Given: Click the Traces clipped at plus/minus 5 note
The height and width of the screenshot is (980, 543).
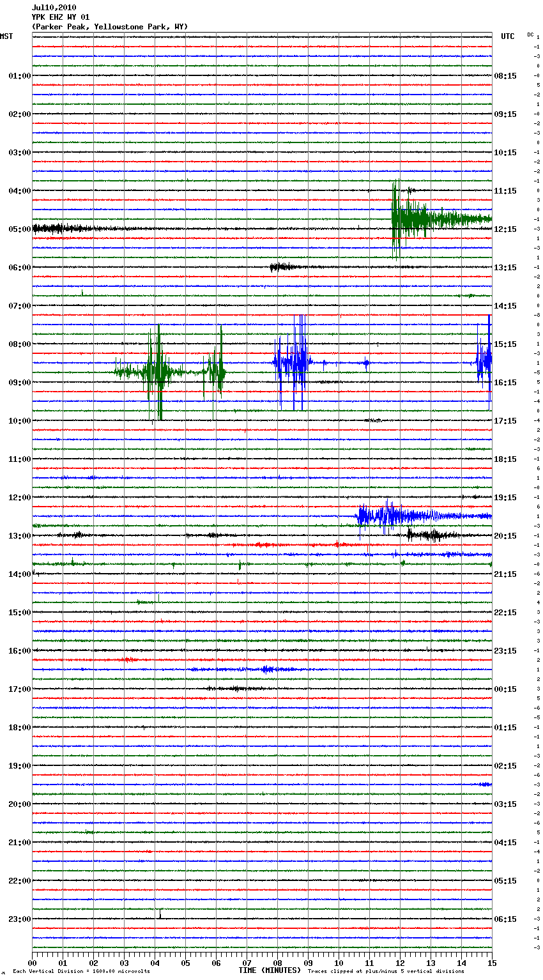Looking at the screenshot, I should tap(386, 972).
